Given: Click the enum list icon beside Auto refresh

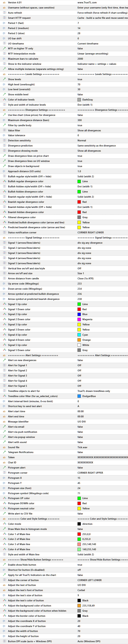Looking at the screenshot, I should tap(4, 13).
